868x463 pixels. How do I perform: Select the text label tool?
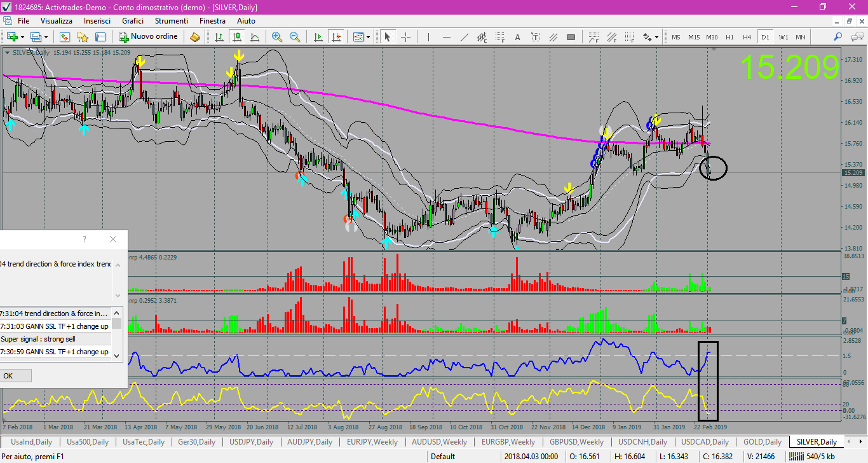535,37
